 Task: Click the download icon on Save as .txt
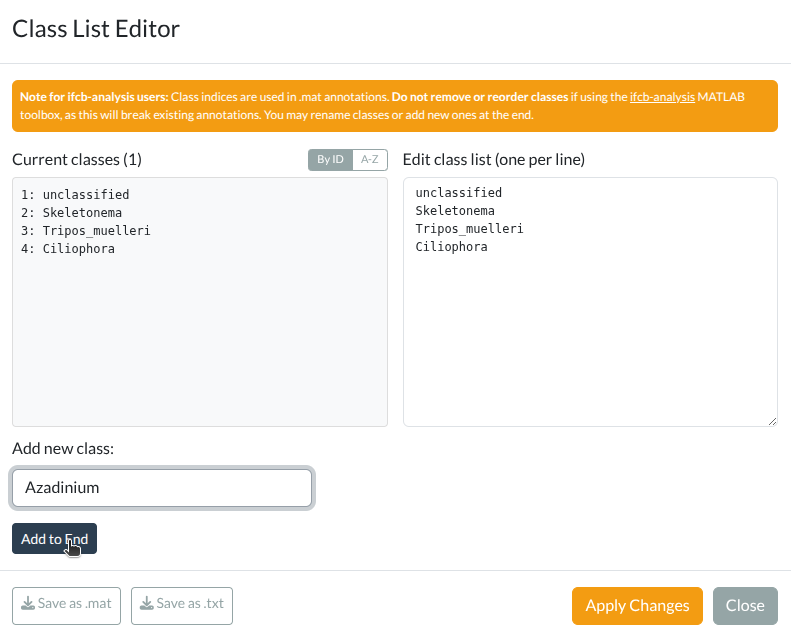pyautogui.click(x=147, y=604)
